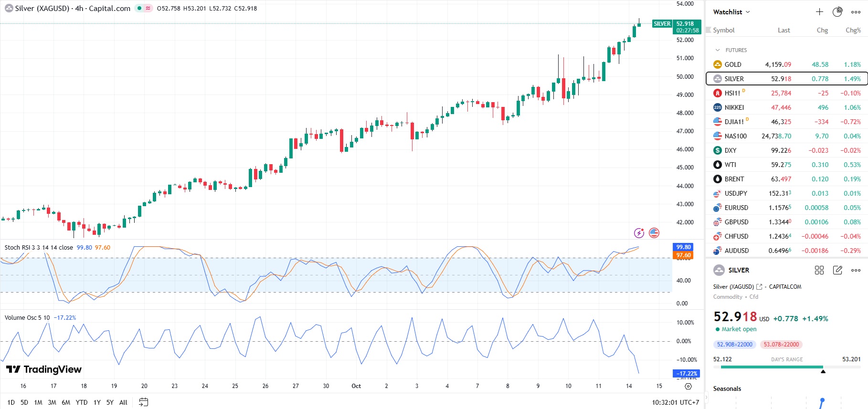
Task: Click the Go to date calendar icon
Action: tap(143, 402)
